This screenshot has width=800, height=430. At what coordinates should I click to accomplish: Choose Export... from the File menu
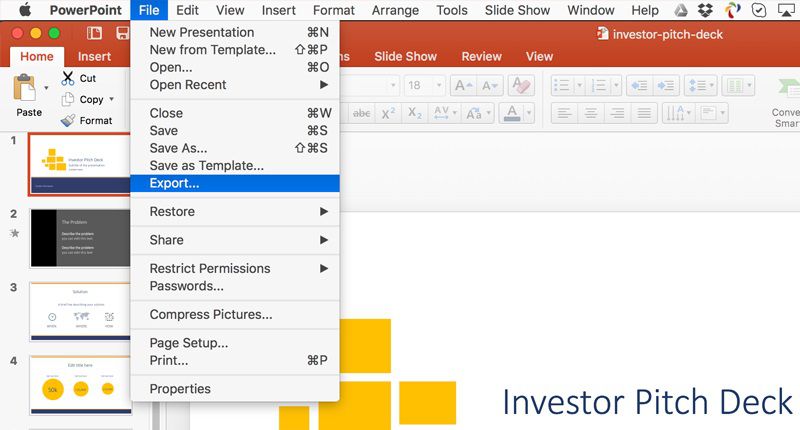click(x=174, y=183)
